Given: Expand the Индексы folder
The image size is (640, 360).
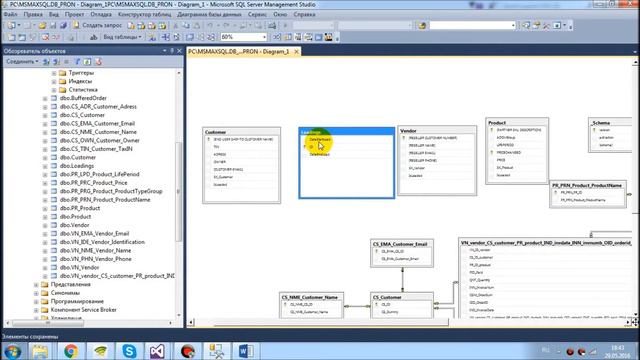Looking at the screenshot, I should coord(54,81).
